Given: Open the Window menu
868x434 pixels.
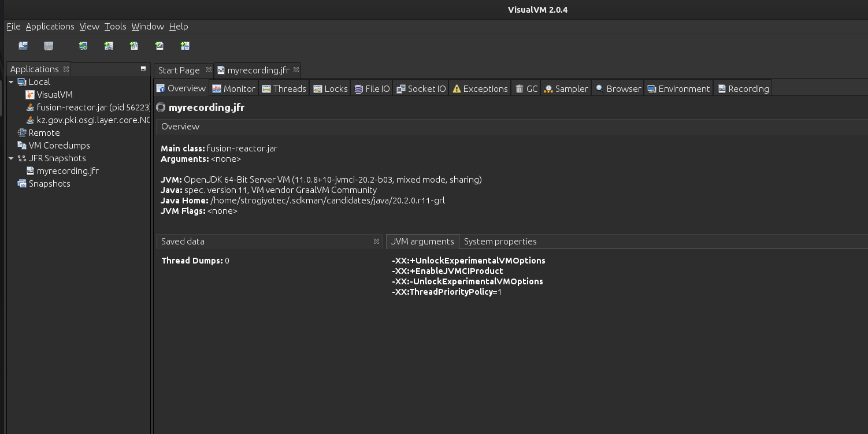Looking at the screenshot, I should (x=147, y=27).
